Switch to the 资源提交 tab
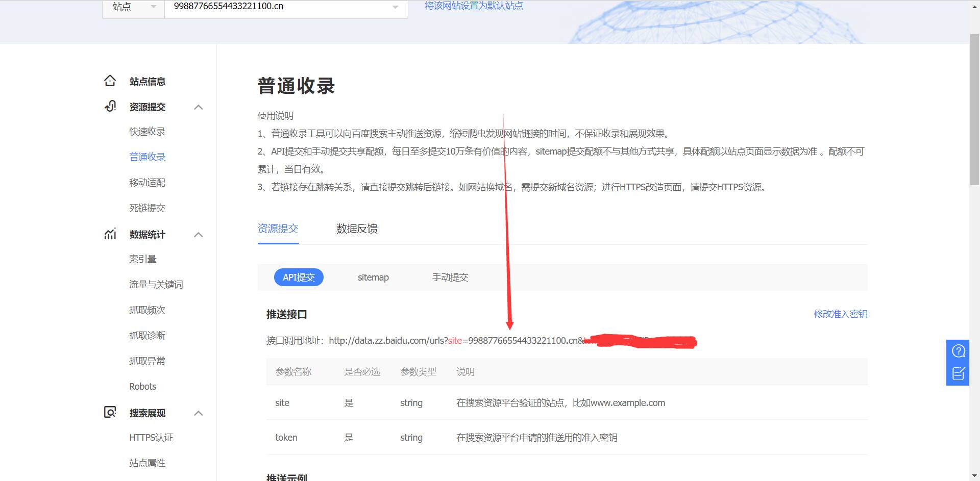This screenshot has width=980, height=481. coord(278,229)
